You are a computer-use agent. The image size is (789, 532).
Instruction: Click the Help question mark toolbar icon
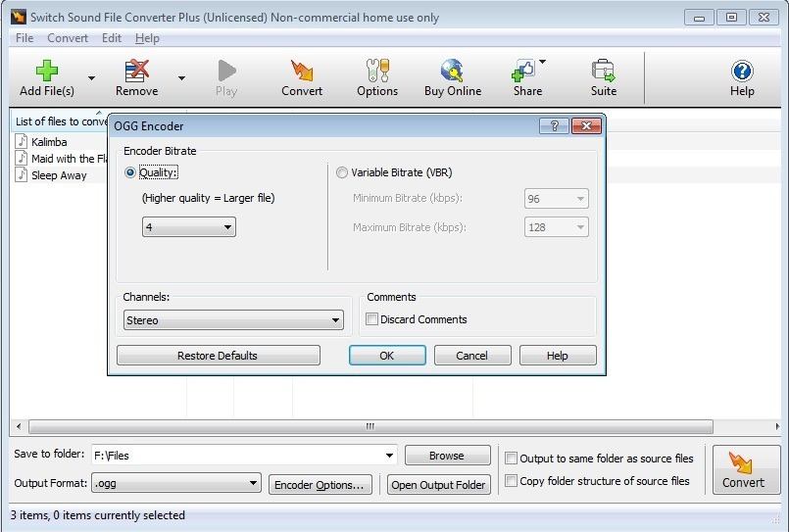click(x=742, y=71)
